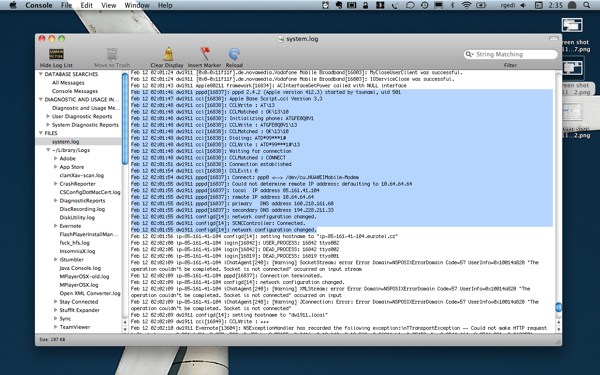Viewport: 600px width, 375px height.
Task: Open CSConfigDotMacCert.log in sidebar
Action: (90, 192)
